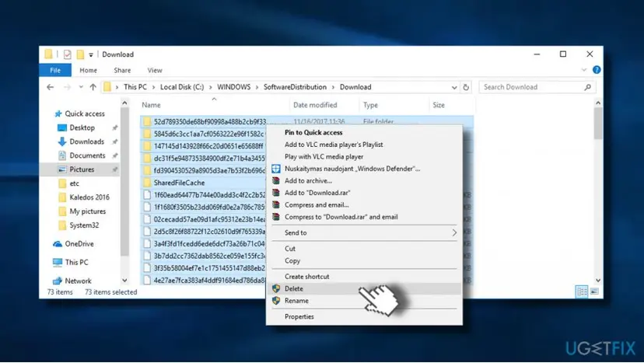Expand address bar history dropdown
The image size is (644, 363).
click(454, 88)
